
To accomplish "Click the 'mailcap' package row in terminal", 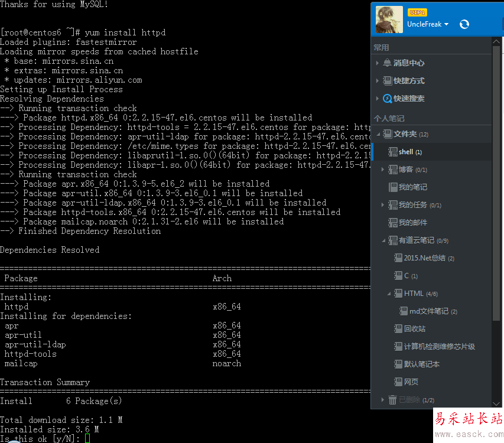I will click(x=123, y=363).
